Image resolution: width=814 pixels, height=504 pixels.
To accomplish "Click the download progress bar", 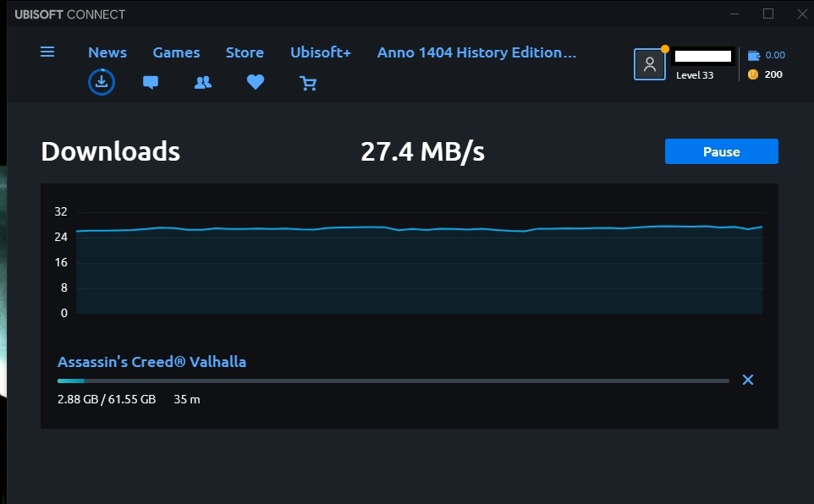I will coord(393,381).
